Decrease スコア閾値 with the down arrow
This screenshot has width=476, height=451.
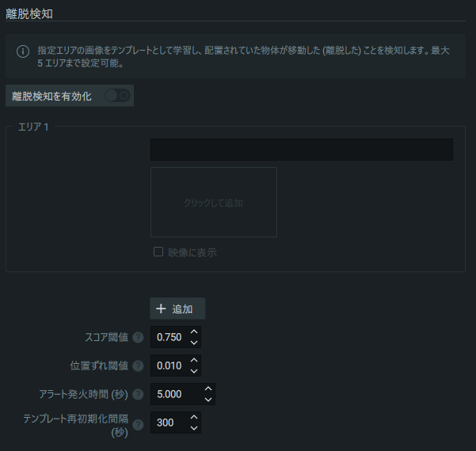(x=194, y=343)
